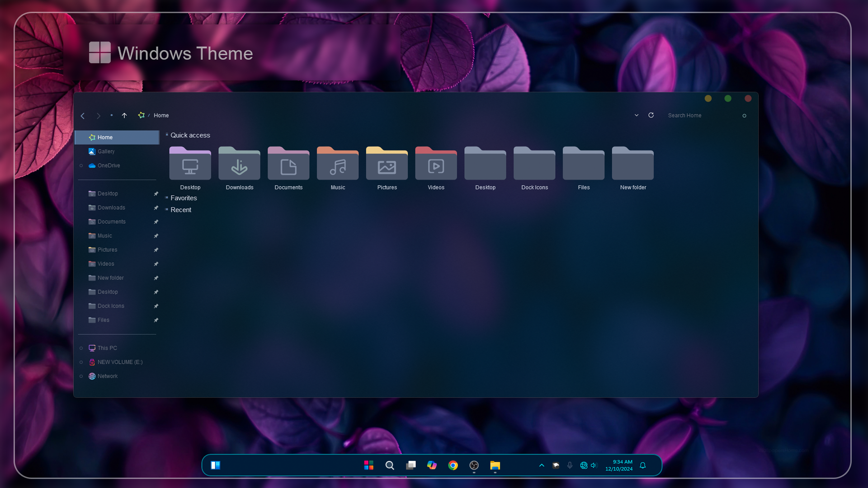Show hidden tray icons chevron

coord(542,465)
